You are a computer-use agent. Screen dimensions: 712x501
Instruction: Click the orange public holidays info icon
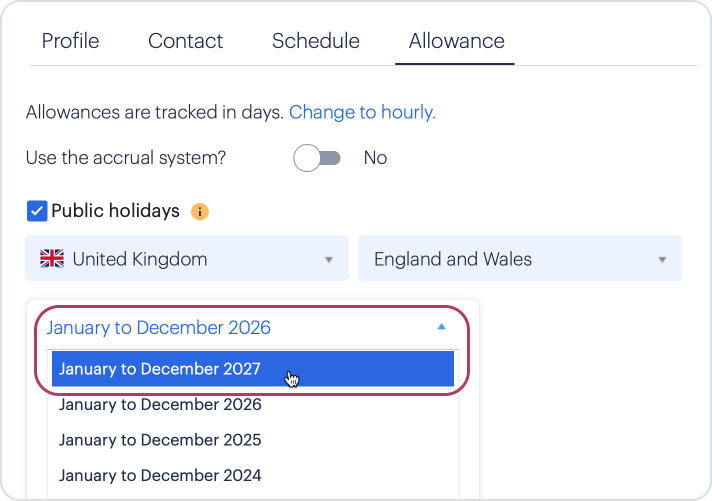200,211
